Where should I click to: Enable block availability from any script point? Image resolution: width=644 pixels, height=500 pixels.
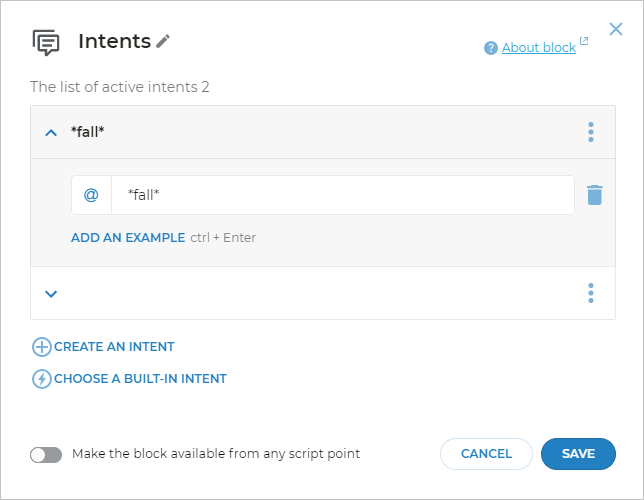[x=46, y=454]
